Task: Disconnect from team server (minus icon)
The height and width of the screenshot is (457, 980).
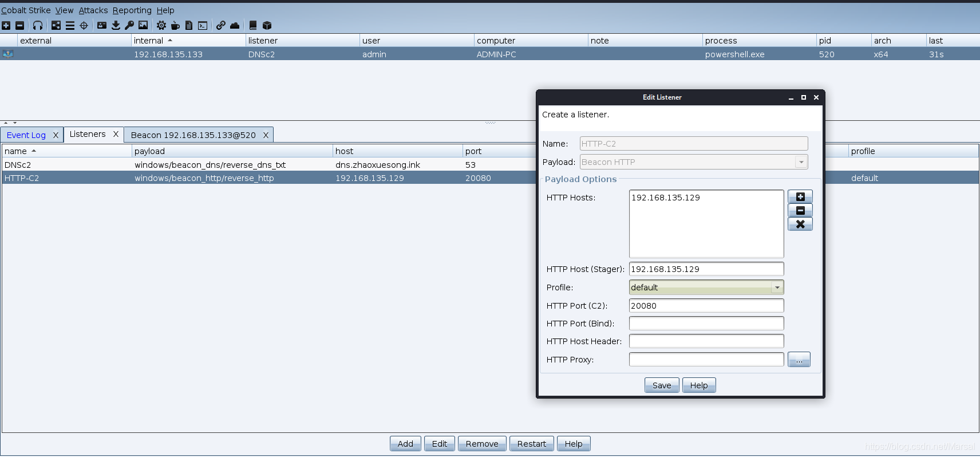Action: click(20, 25)
